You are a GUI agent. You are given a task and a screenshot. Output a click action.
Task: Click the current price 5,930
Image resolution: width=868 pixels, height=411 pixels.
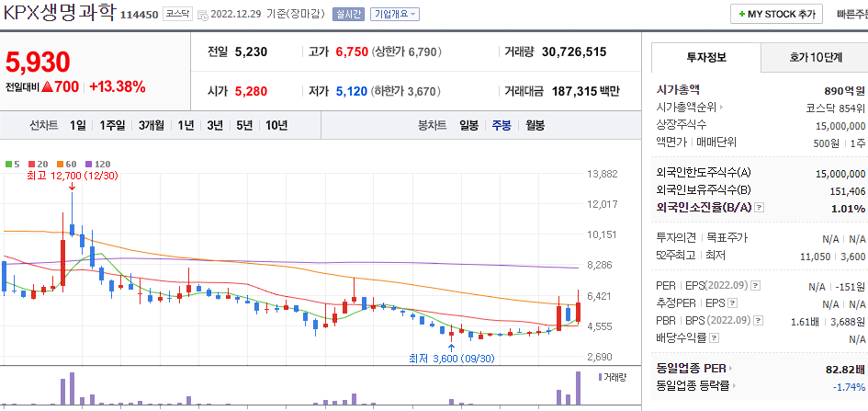39,62
